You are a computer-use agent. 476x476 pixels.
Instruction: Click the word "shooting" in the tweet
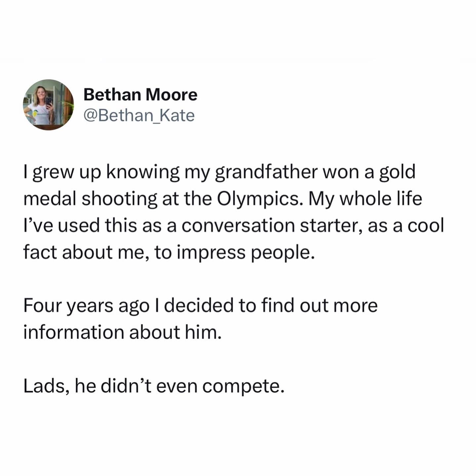pos(119,199)
